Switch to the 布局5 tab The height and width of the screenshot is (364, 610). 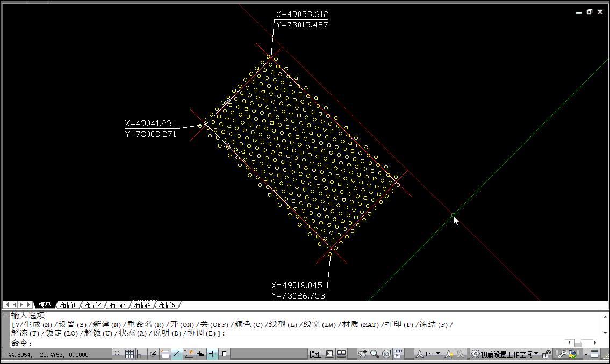[x=167, y=305]
